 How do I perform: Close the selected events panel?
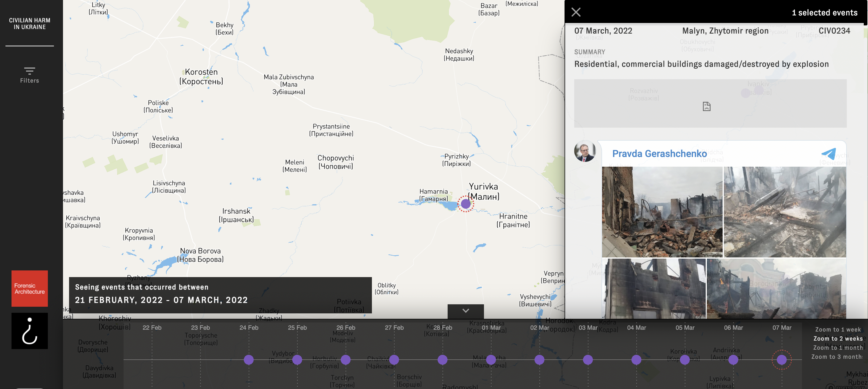coord(576,12)
